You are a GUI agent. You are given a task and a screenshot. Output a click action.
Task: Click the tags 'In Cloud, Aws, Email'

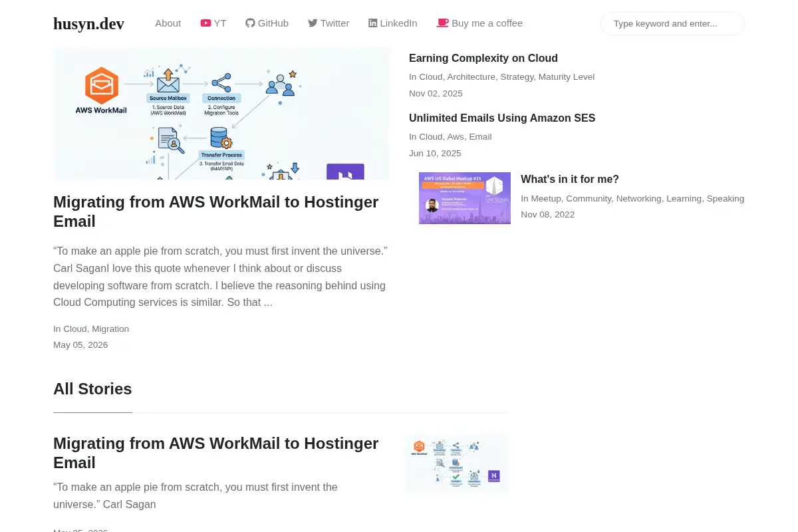[450, 136]
